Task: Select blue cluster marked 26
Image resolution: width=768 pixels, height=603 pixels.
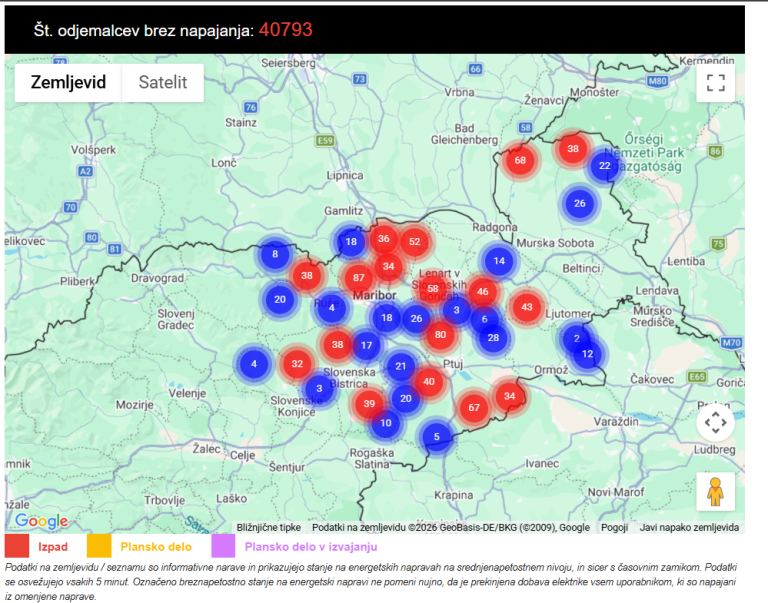Action: point(579,204)
